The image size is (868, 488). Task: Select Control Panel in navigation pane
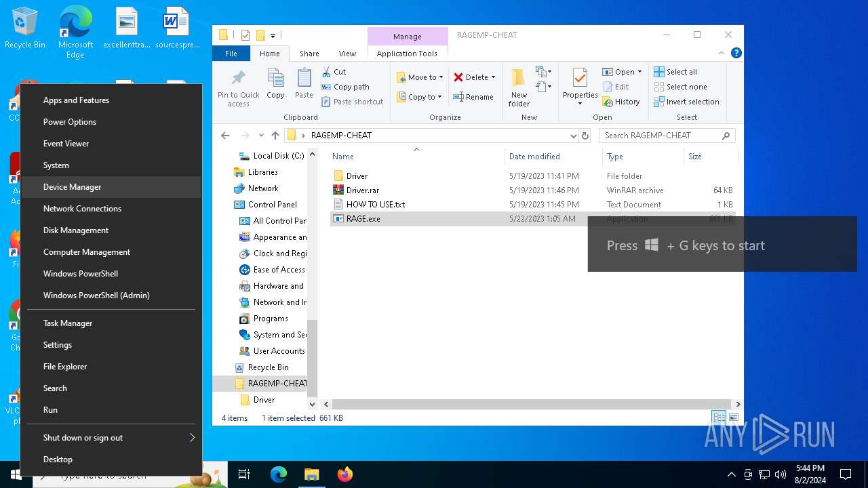click(x=265, y=205)
